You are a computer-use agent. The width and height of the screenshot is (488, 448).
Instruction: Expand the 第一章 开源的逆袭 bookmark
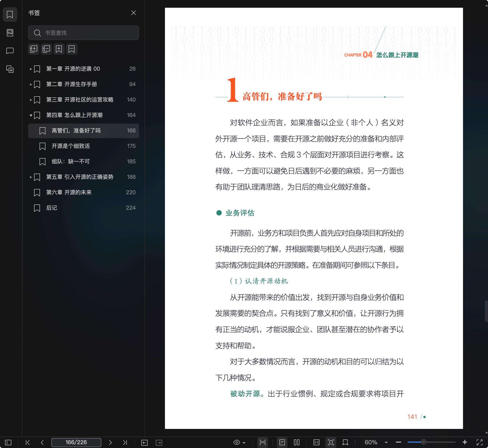(31, 69)
